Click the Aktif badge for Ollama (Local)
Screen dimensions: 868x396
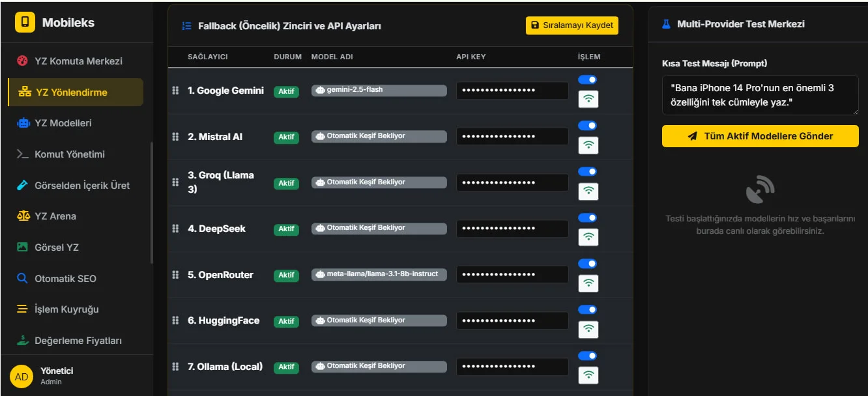tap(287, 367)
